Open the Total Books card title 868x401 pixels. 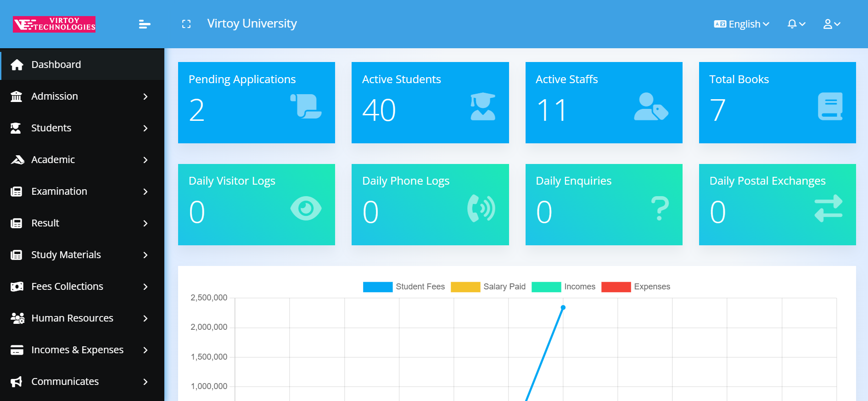(x=739, y=79)
